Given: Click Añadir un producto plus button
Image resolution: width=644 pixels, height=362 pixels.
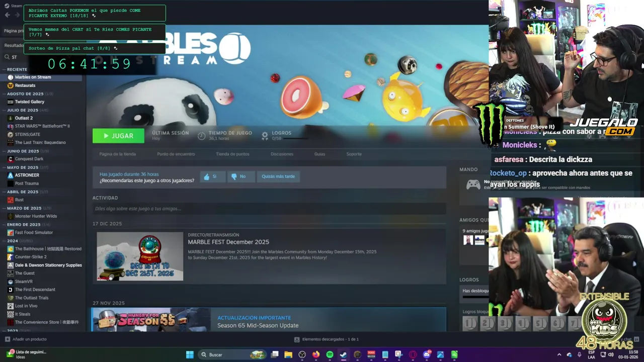Looking at the screenshot, I should tap(7, 339).
